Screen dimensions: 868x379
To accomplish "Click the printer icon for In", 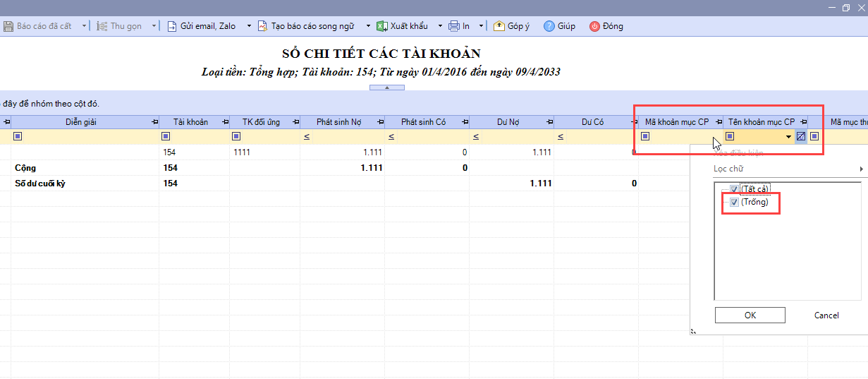I will point(454,26).
